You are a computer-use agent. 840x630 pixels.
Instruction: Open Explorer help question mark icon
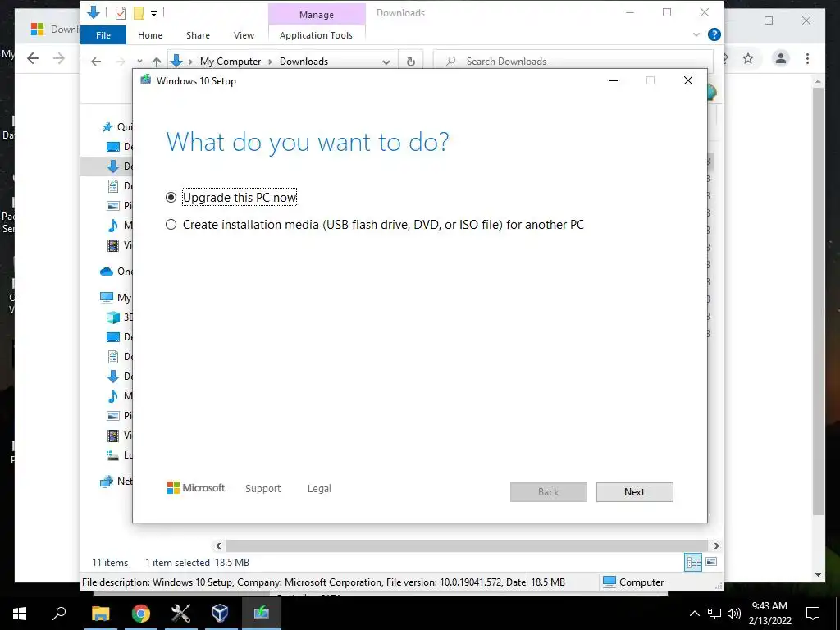(x=714, y=34)
